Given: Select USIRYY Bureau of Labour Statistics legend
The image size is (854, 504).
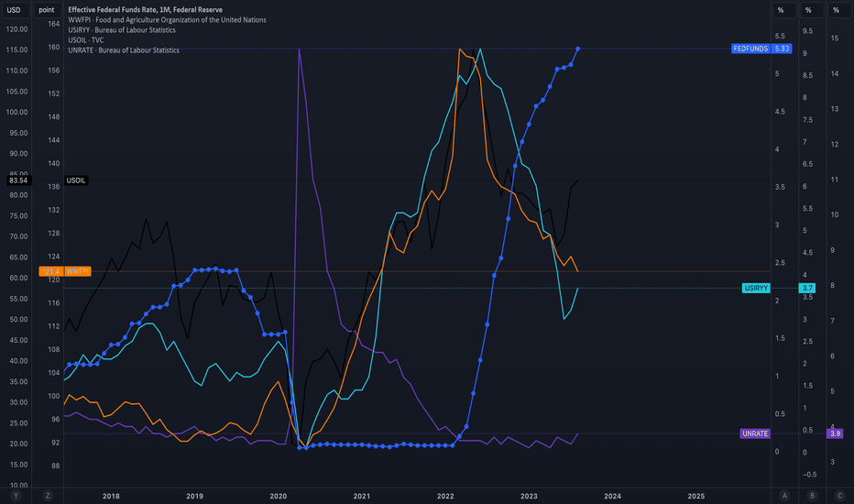Looking at the screenshot, I should tap(122, 30).
